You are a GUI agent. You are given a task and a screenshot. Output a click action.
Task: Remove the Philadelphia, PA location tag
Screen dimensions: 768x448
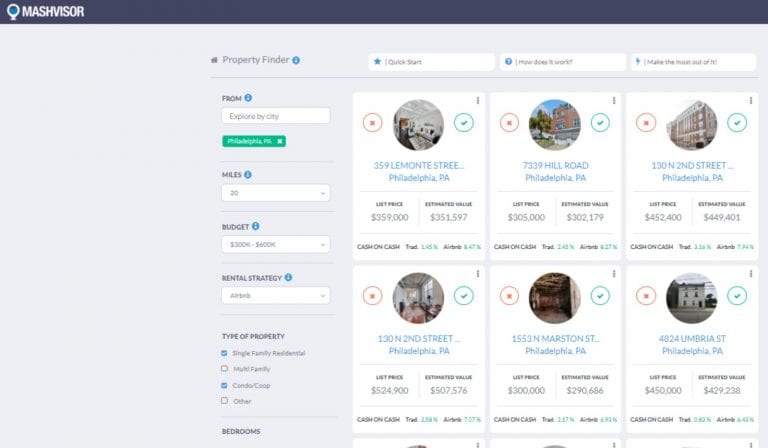[x=280, y=141]
